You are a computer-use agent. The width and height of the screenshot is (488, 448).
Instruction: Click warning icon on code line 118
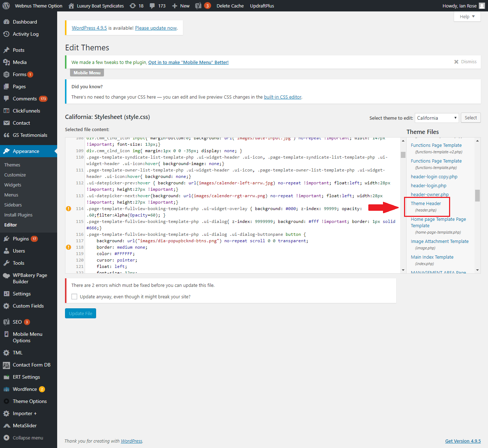(x=69, y=247)
